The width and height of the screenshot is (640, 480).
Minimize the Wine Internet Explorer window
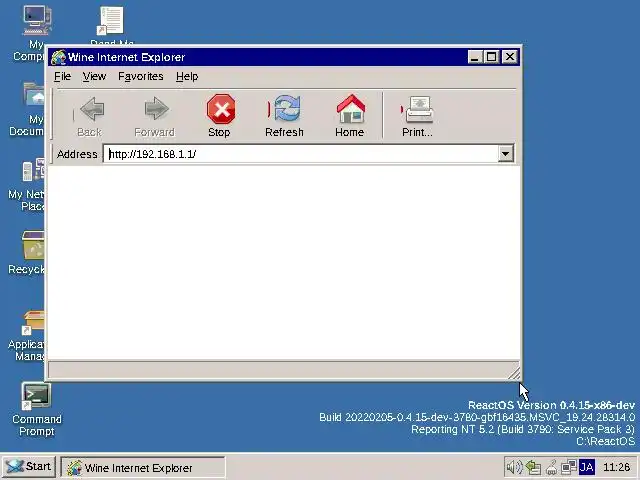[475, 57]
